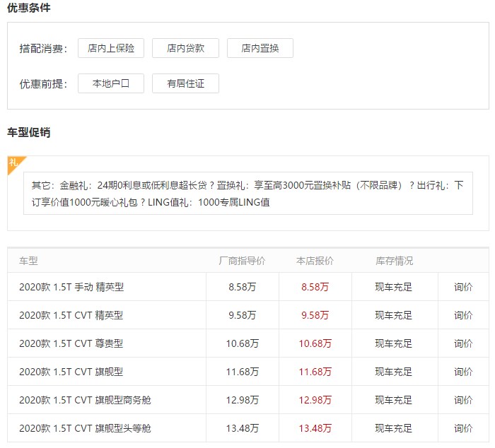Click 询价 in the 1.5T CVT 旗舰型 row
This screenshot has height=448, width=495.
[463, 372]
